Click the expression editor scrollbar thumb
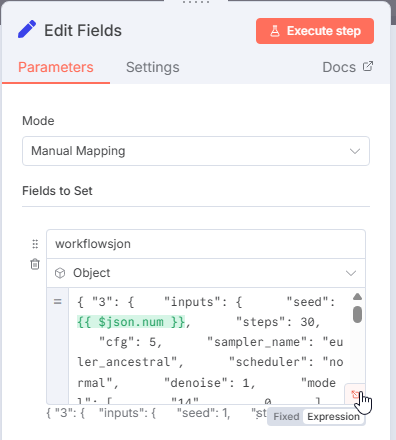This screenshot has width=396, height=440. pyautogui.click(x=357, y=314)
